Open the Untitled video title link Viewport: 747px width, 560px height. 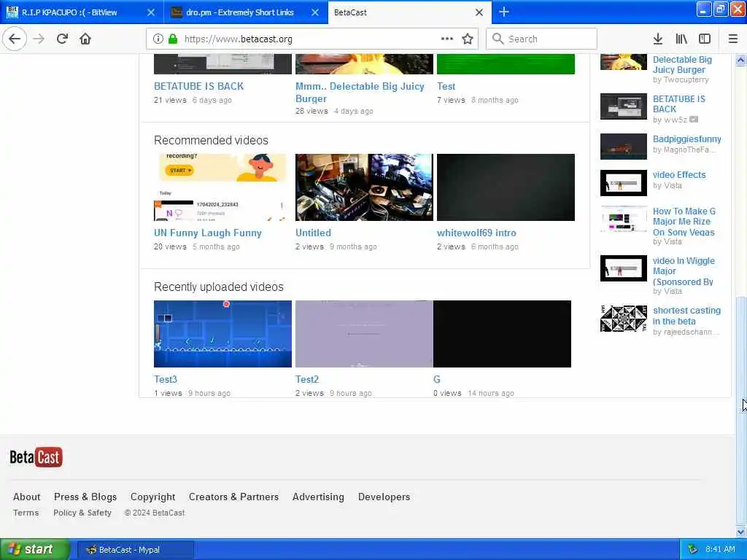313,233
